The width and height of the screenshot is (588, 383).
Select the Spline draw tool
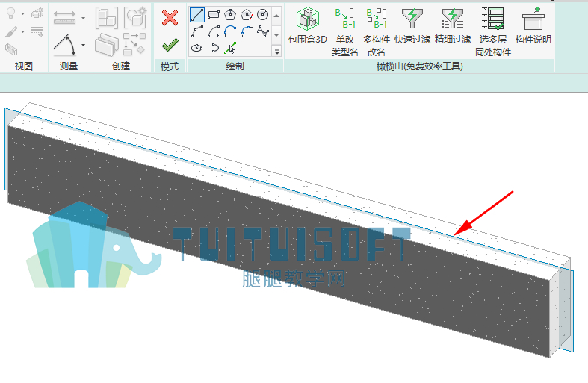[x=263, y=31]
